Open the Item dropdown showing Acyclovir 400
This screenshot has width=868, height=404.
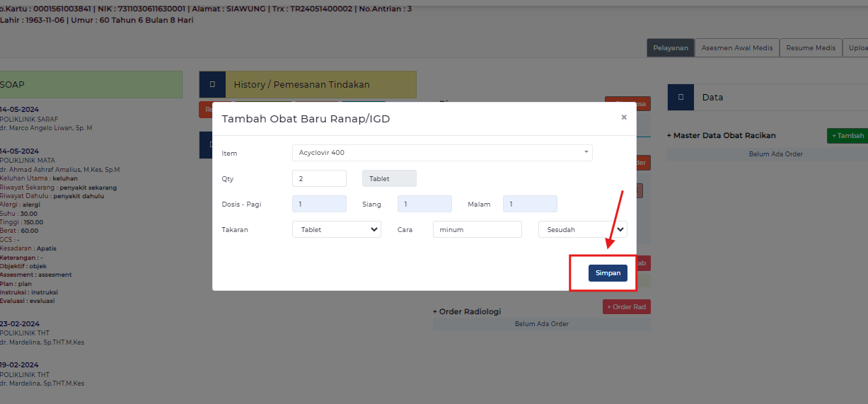[441, 153]
